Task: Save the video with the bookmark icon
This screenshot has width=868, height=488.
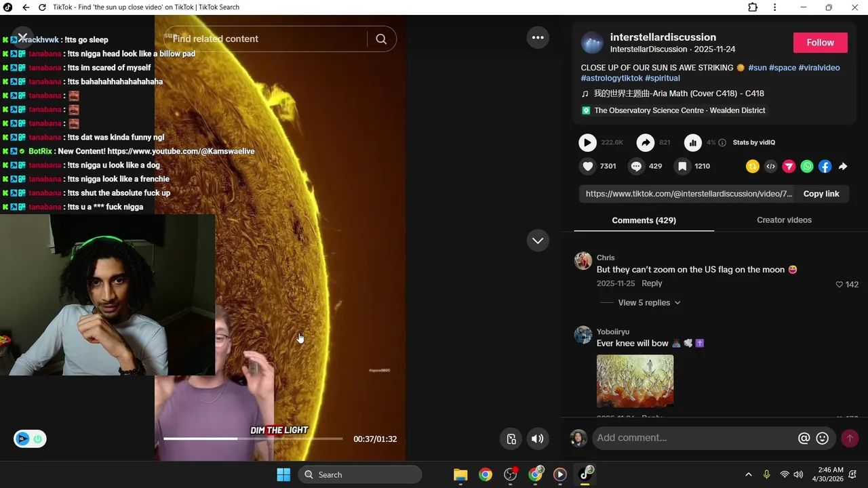Action: tap(682, 166)
